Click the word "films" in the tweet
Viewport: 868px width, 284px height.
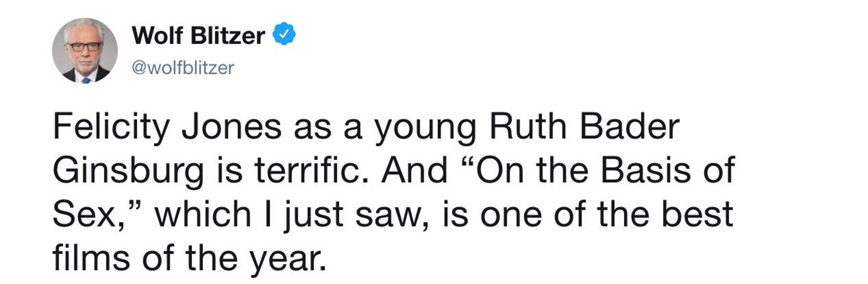click(91, 258)
